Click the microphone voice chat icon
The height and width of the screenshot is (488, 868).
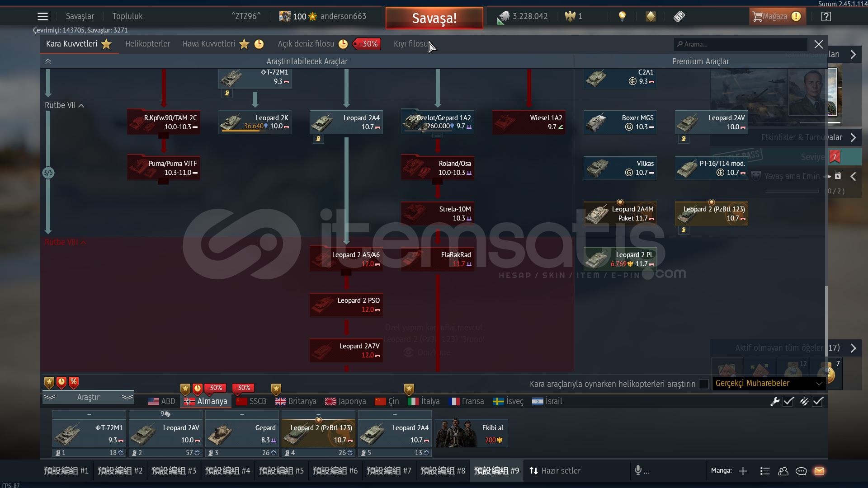[638, 470]
